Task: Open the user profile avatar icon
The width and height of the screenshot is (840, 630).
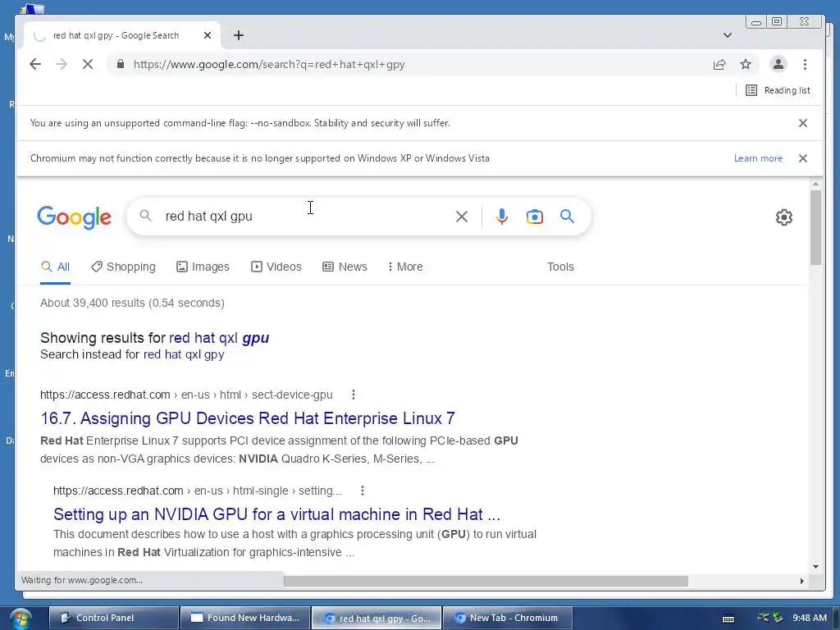Action: tap(778, 64)
